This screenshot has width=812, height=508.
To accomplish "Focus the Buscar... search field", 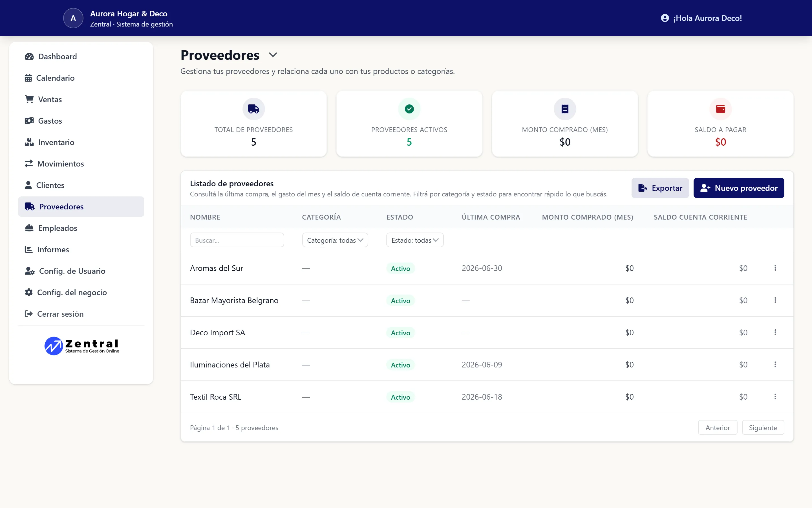I will (x=237, y=240).
